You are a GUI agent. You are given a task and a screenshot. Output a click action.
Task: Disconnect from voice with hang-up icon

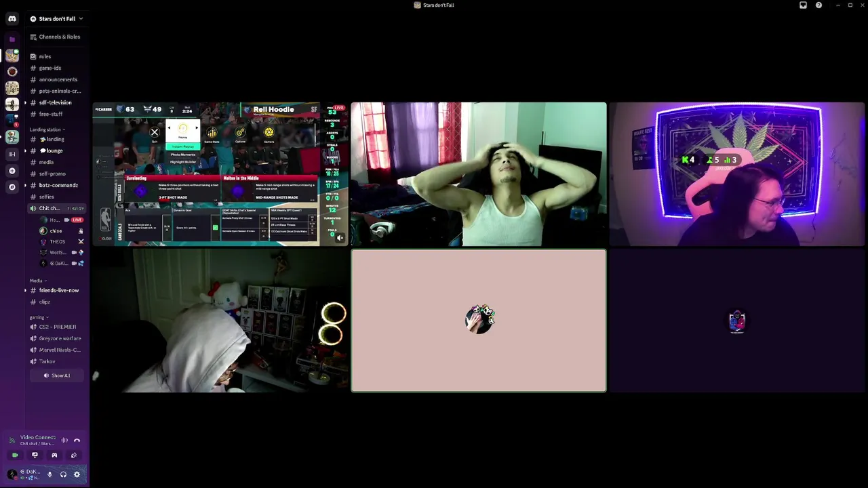click(x=77, y=440)
